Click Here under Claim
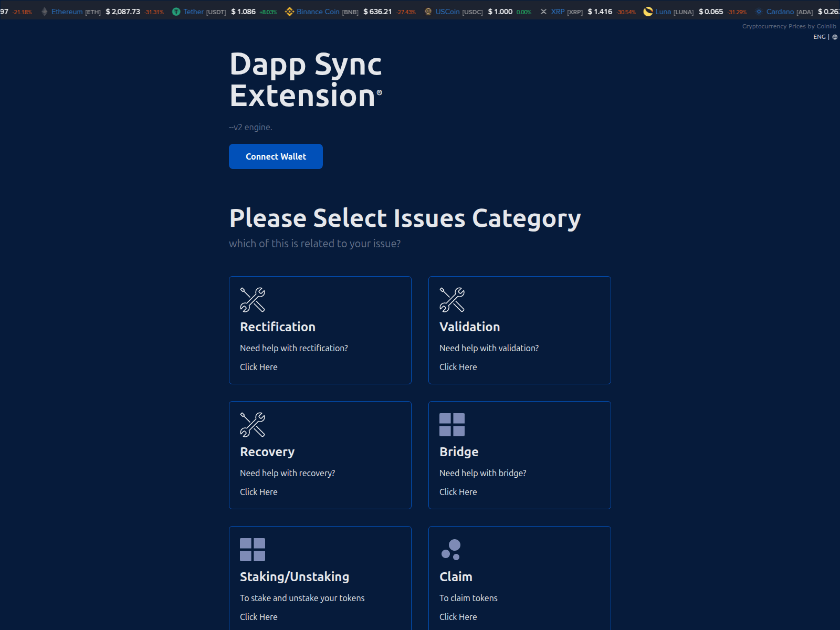 (458, 617)
